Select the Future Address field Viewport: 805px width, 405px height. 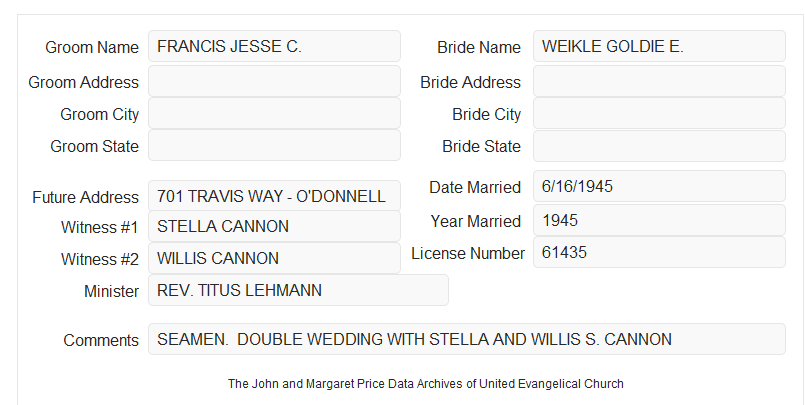pyautogui.click(x=274, y=196)
